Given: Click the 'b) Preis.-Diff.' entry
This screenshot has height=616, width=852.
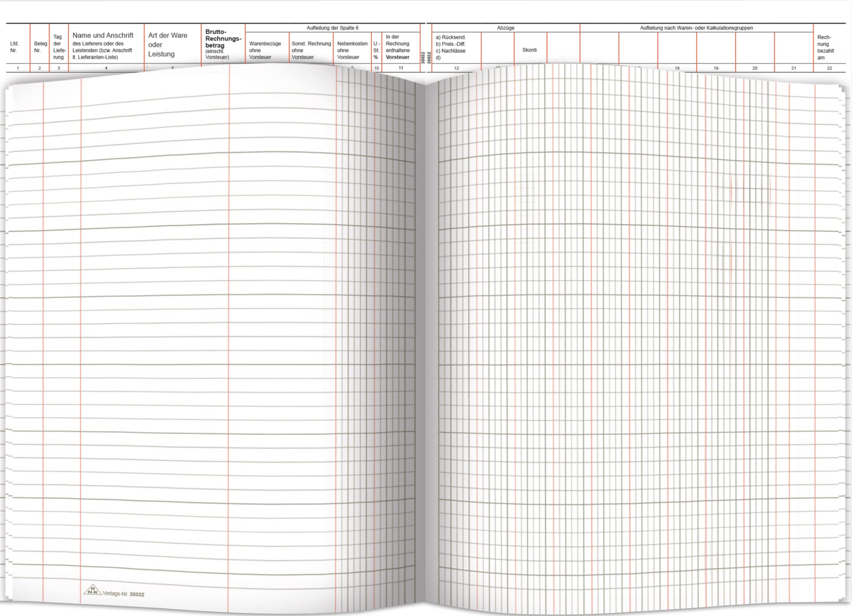Looking at the screenshot, I should [451, 44].
